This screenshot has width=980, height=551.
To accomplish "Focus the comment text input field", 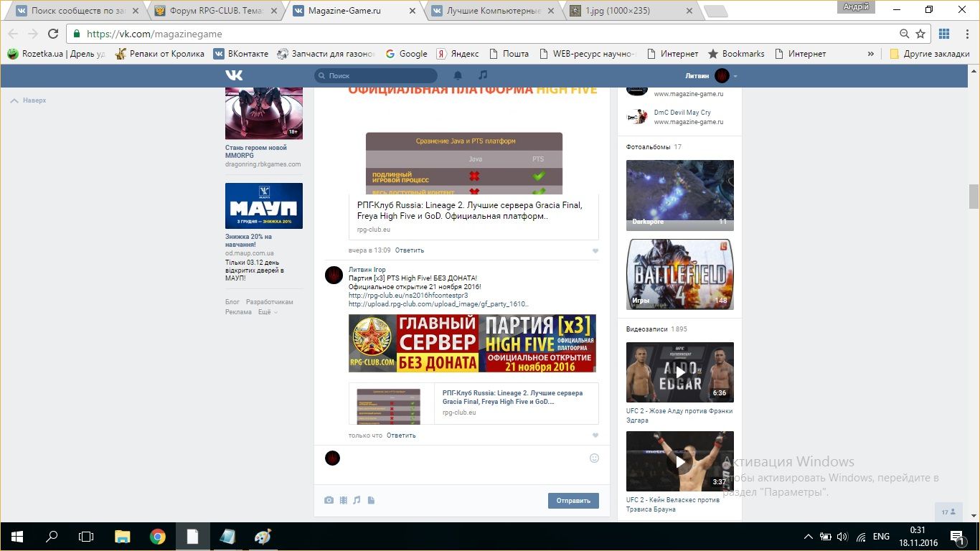I will pyautogui.click(x=465, y=458).
